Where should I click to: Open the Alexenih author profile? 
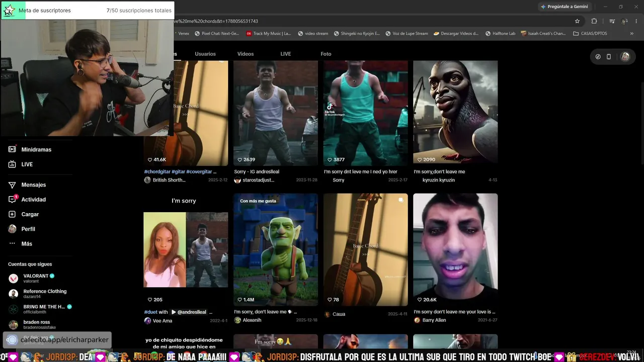pos(248,321)
